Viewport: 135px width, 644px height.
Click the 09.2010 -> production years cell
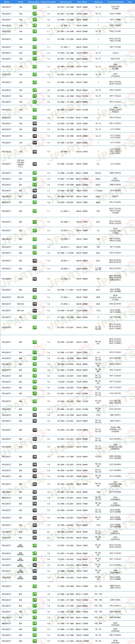point(65,247)
